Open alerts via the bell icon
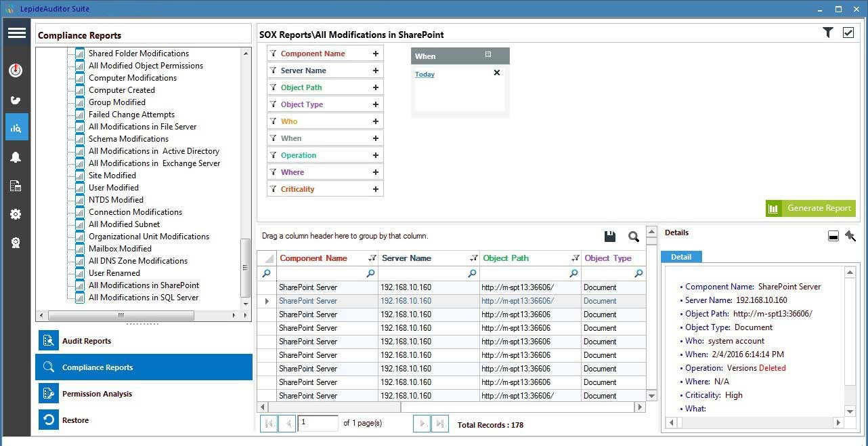Image resolution: width=868 pixels, height=446 pixels. (x=16, y=156)
